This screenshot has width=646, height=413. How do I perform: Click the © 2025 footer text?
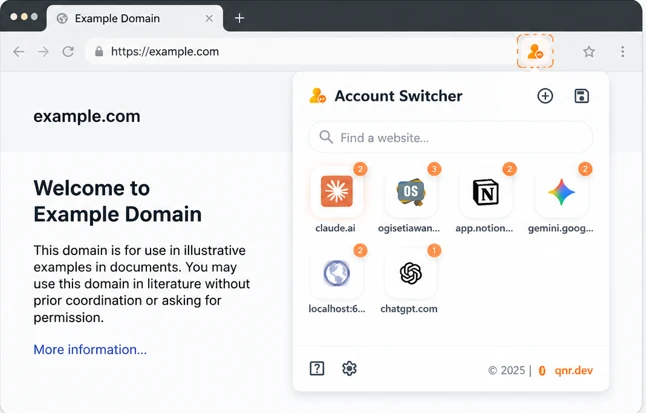coord(506,370)
